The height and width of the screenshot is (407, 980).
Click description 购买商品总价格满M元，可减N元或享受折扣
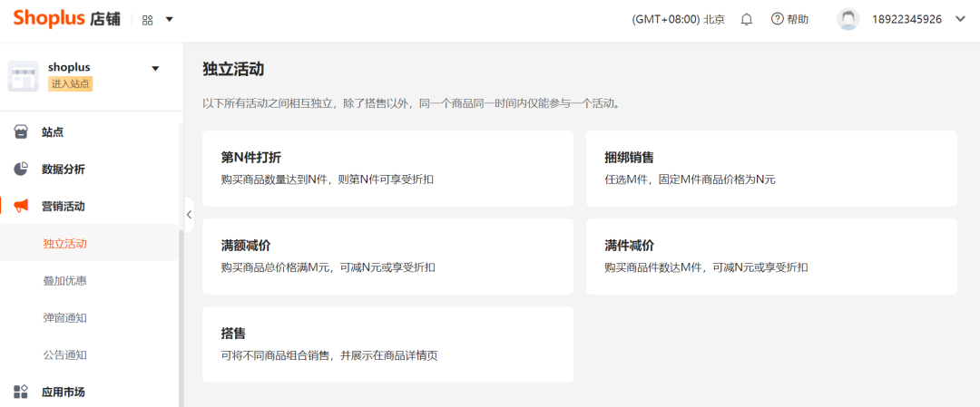point(328,267)
